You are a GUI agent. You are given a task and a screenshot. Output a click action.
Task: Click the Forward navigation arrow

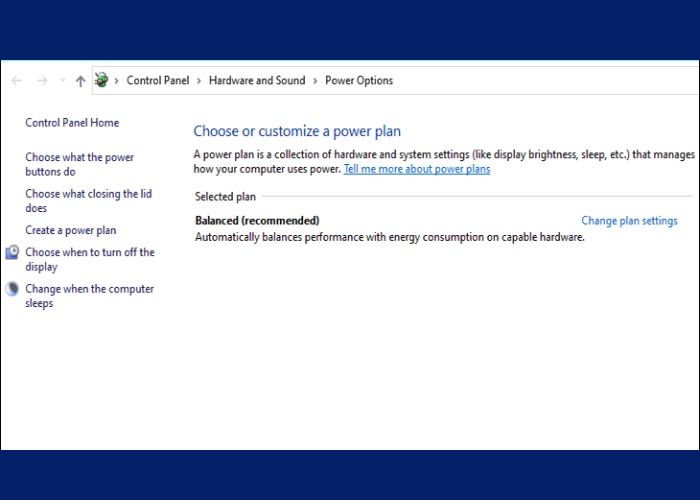click(41, 81)
